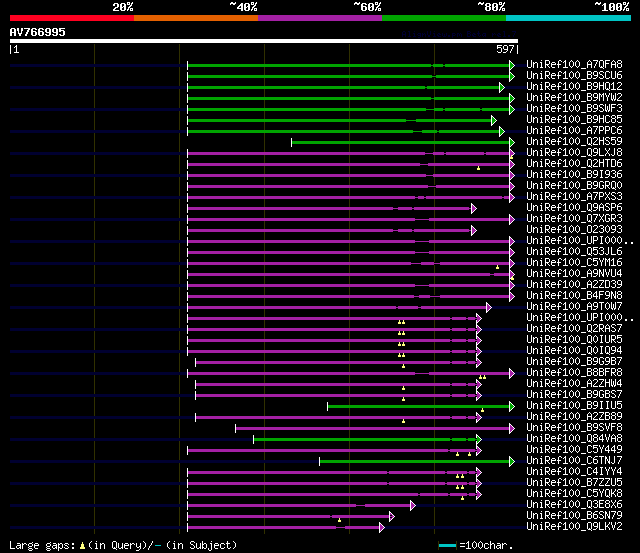Viewport: 640px width, 553px height.
Task: Click the arrowhead ending the B6SN79 alignment
Action: 392,517
